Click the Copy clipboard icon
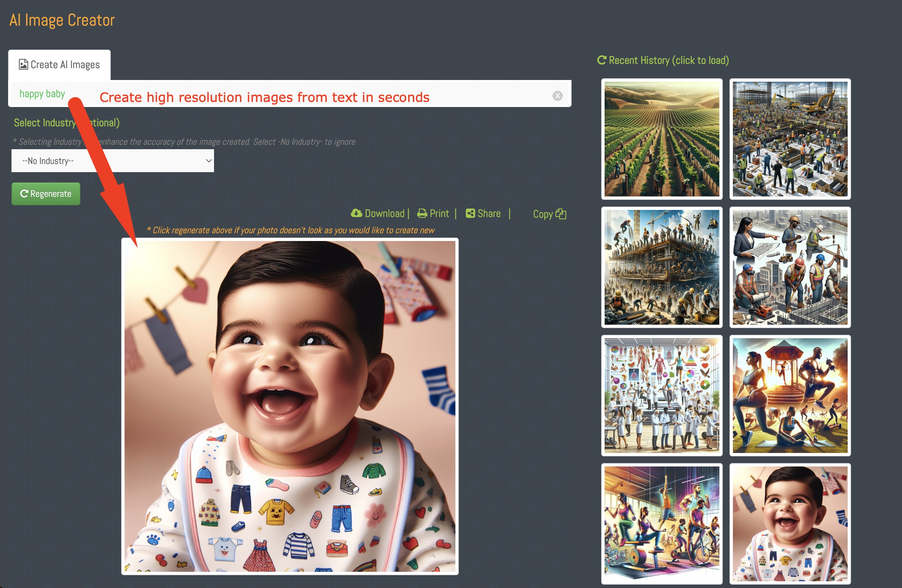902x588 pixels. tap(560, 214)
